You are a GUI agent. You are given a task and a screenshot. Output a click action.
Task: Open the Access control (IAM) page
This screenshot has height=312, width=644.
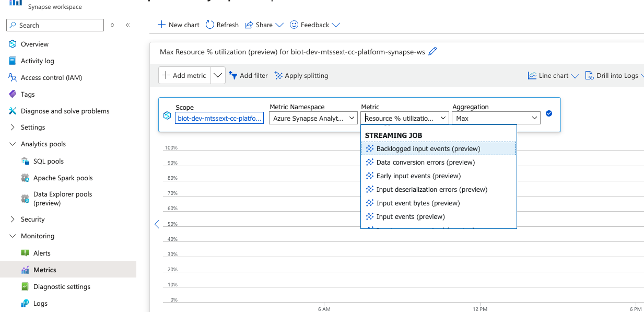click(51, 77)
